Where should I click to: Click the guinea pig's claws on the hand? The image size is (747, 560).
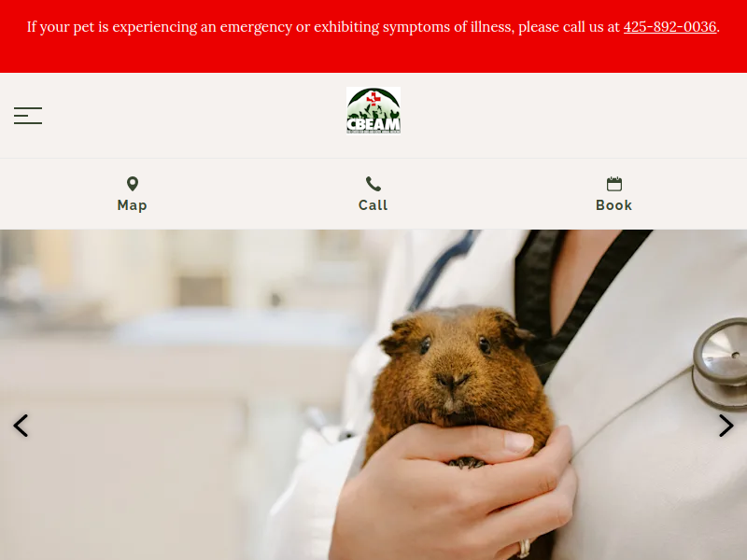click(467, 461)
